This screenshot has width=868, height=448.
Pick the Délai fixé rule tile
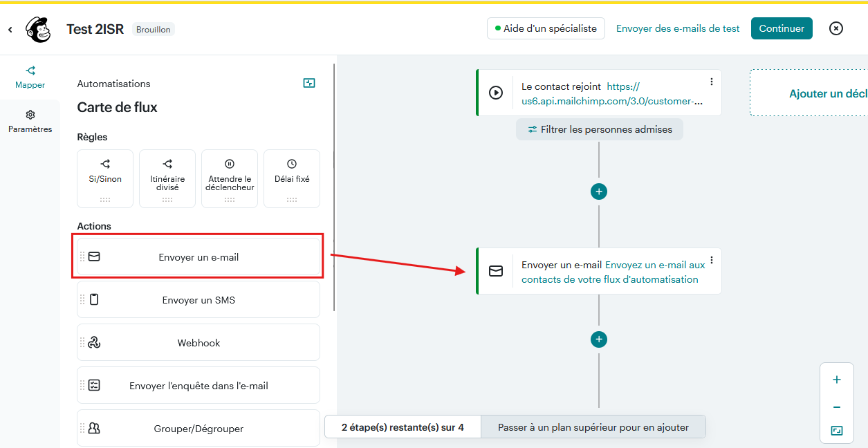[292, 178]
